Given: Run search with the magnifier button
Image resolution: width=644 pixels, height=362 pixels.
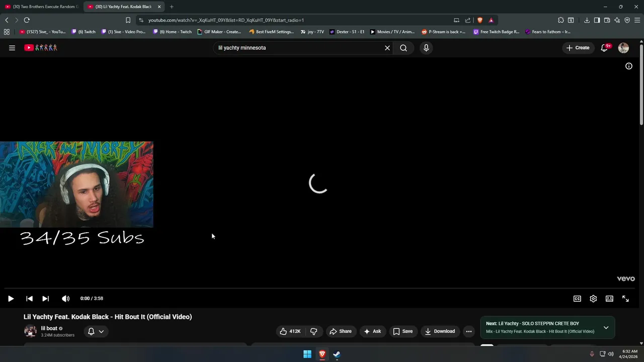Looking at the screenshot, I should click(404, 48).
